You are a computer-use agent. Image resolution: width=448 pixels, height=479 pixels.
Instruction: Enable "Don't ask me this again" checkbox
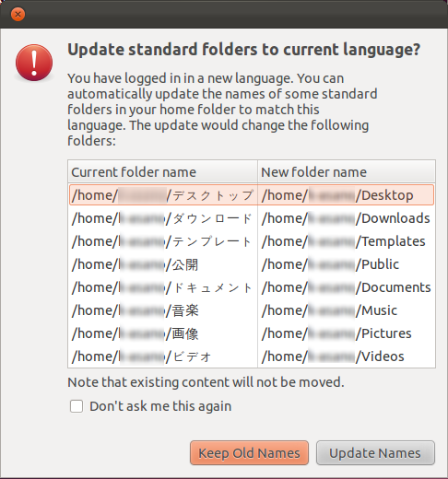point(77,406)
